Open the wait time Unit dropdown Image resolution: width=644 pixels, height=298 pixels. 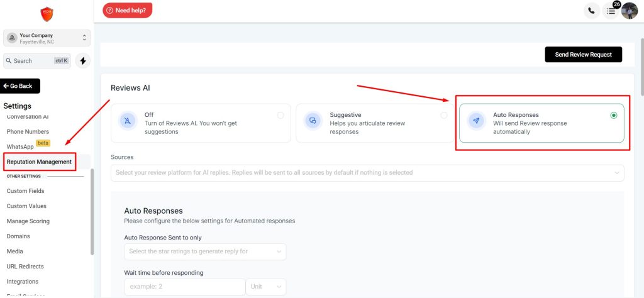point(266,287)
